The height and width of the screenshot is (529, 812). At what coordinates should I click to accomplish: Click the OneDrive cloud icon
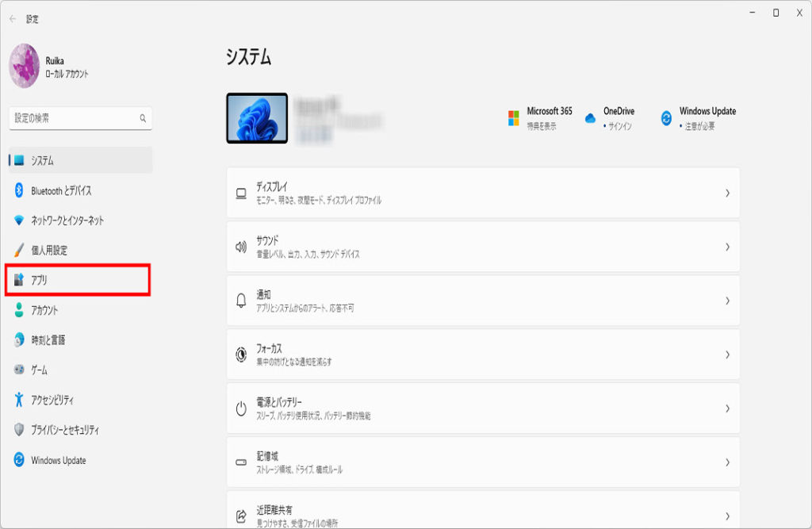(590, 118)
